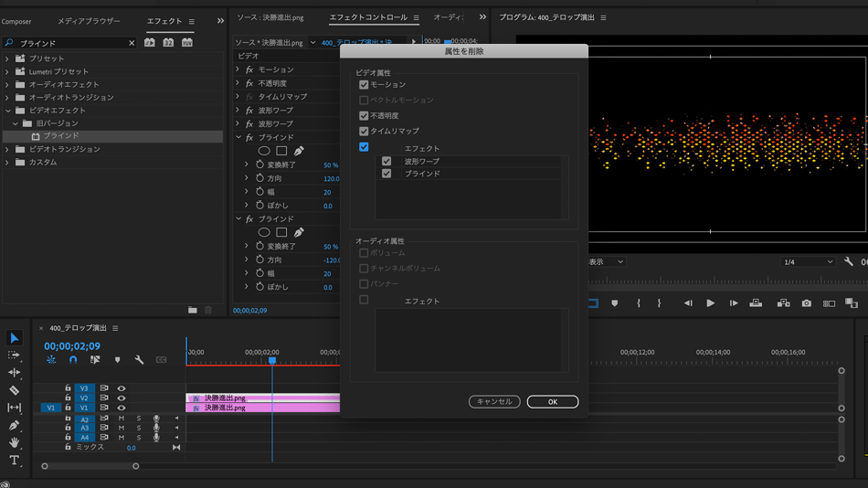Choose the Pen tool in the tools panel
The height and width of the screenshot is (488, 868).
[x=14, y=426]
